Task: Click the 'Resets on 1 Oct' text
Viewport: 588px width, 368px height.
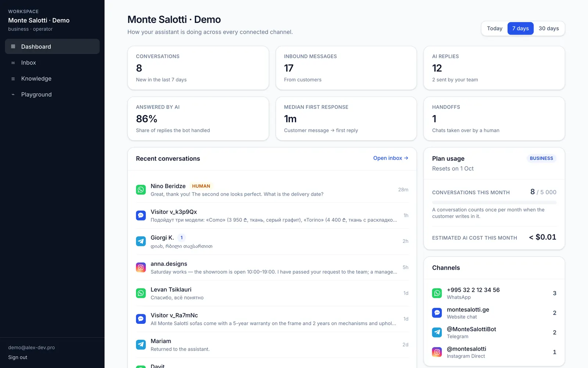Action: [x=453, y=169]
